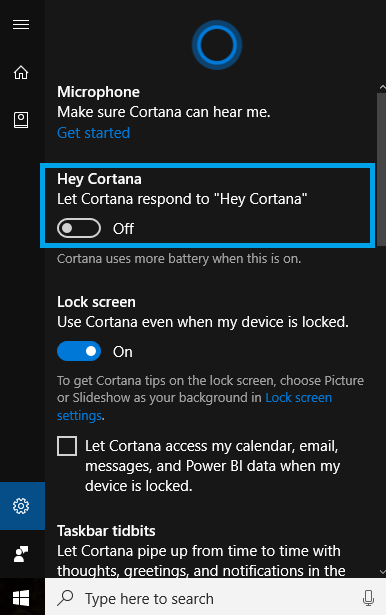Check Let Cortana access my calendar box

coord(67,446)
